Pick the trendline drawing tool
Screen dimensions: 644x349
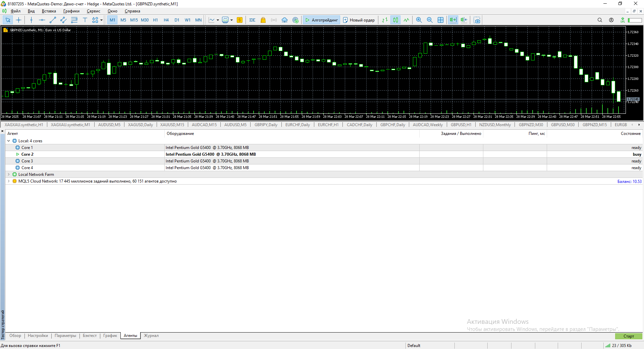[53, 20]
